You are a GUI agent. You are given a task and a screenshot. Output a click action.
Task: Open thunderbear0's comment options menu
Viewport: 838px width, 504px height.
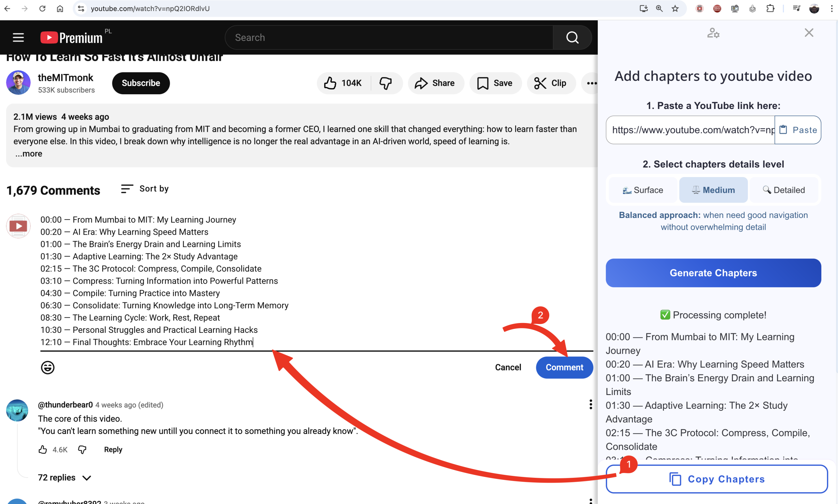tap(591, 405)
